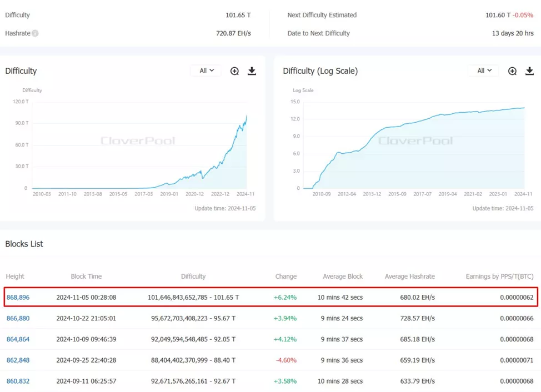Click the Height column header
The image size is (541, 392).
15,277
